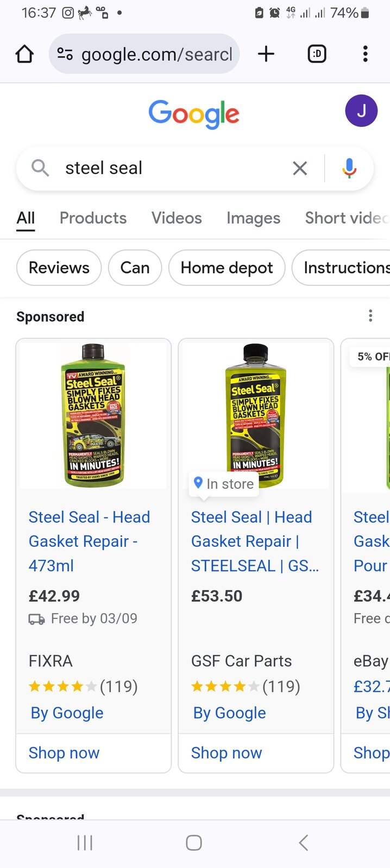Screen dimensions: 390x868
Task: Click Shop now under GSF Car Parts
Action: pos(227,753)
